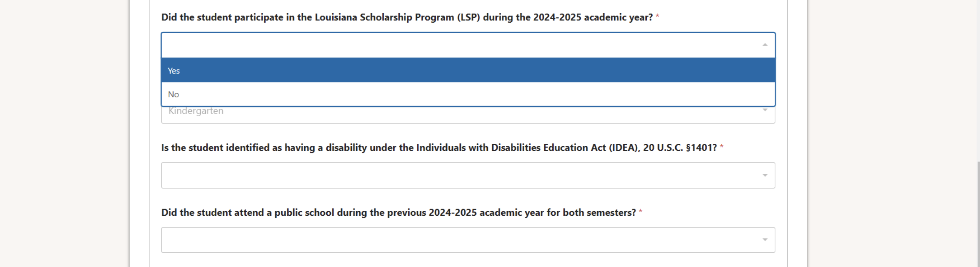The image size is (980, 267).
Task: Click the Kindergarten dropdown arrow
Action: [765, 110]
